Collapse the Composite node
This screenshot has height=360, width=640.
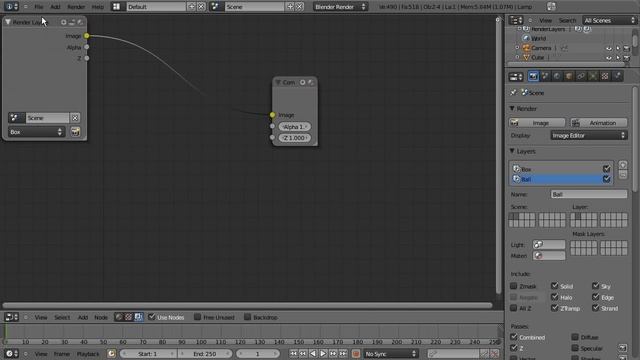pyautogui.click(x=278, y=82)
